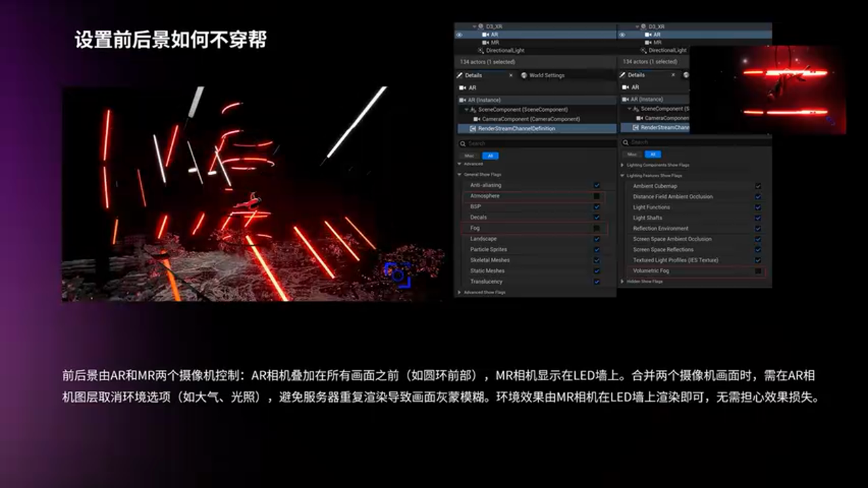Click the World Settings globe icon

coord(524,75)
